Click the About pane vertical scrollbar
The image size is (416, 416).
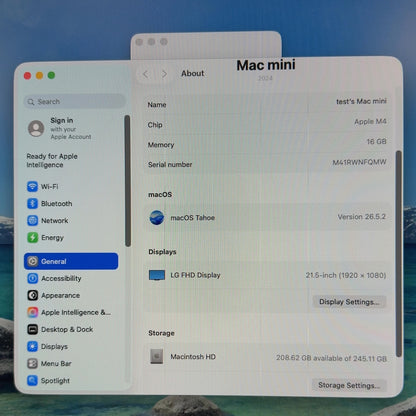click(x=399, y=253)
